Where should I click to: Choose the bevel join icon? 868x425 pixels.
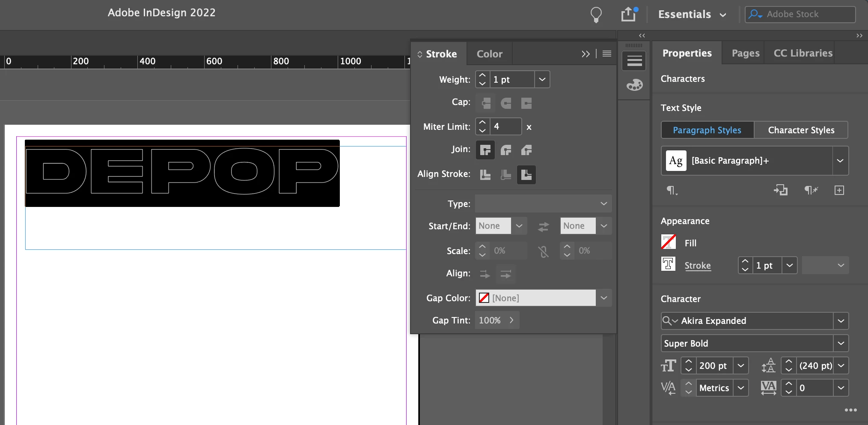tap(526, 150)
